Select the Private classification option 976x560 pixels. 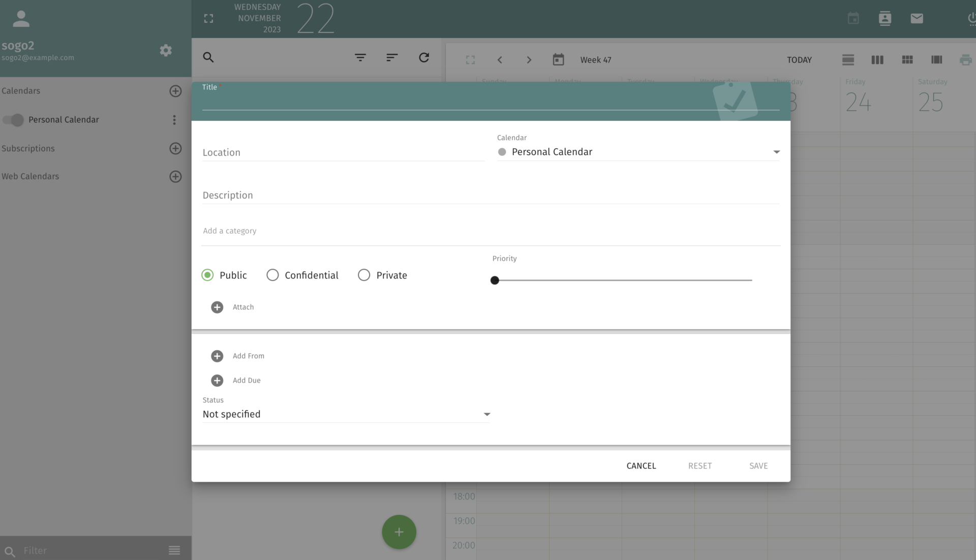(364, 275)
